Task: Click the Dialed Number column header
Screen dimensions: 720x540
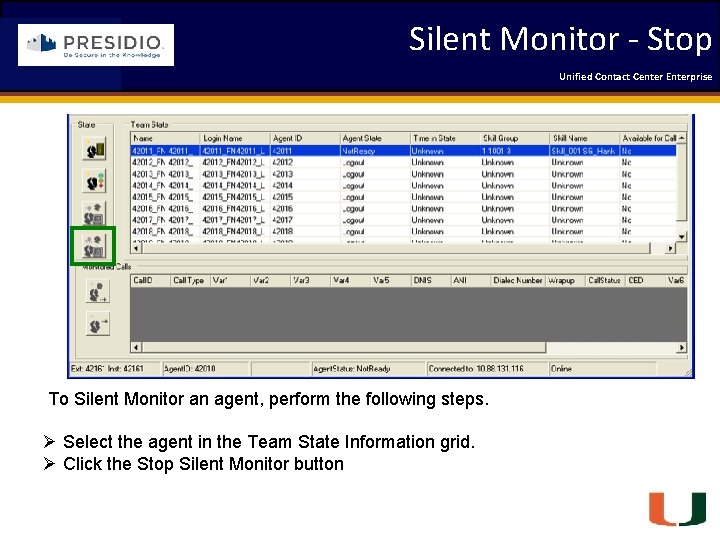Action: point(518,281)
